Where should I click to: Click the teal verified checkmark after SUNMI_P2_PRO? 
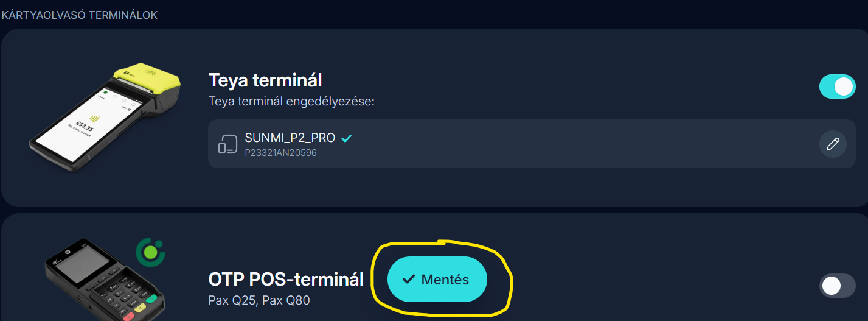pyautogui.click(x=346, y=138)
